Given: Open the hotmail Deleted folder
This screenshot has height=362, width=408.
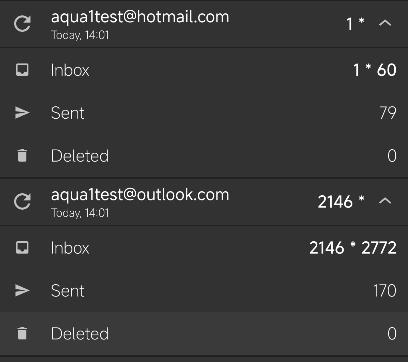Looking at the screenshot, I should click(x=204, y=156).
